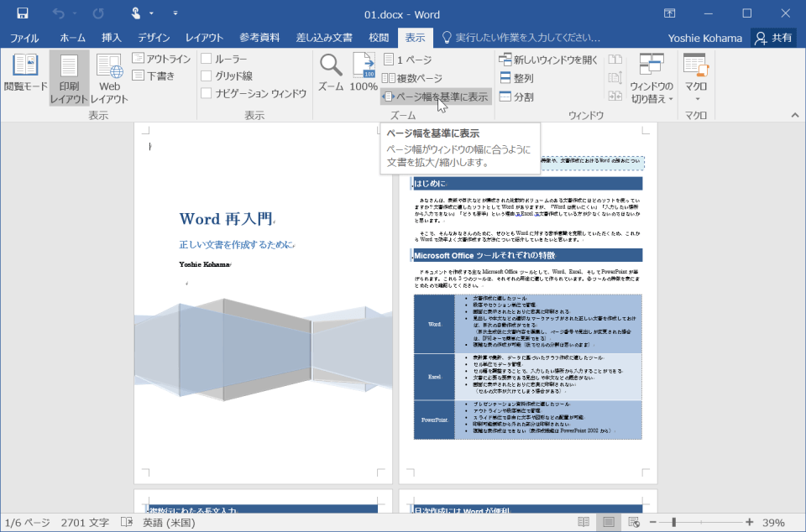Select 印刷レイアウト view
This screenshot has width=806, height=532.
(69, 78)
